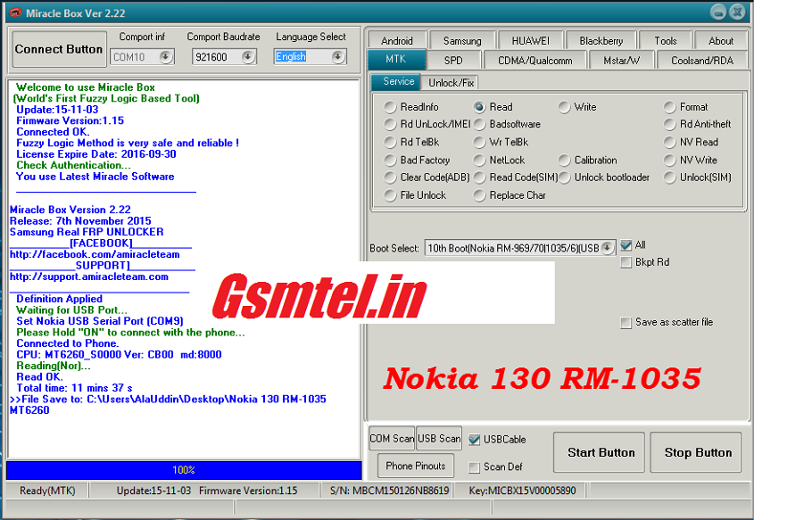Switch to the Mstar/W tab

coord(621,61)
